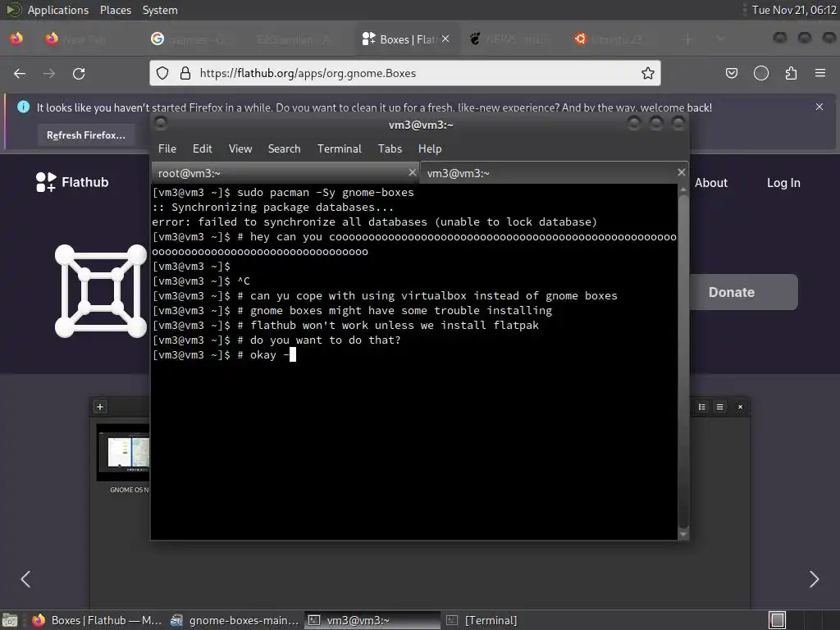
Task: Click the close icon in Boxes screenshot
Action: coord(741,407)
